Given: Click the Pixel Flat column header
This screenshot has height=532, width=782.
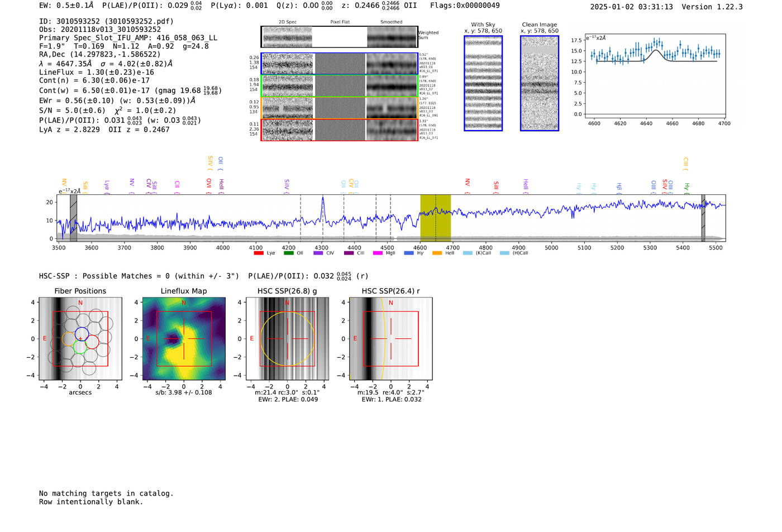Looking at the screenshot, I should (340, 22).
